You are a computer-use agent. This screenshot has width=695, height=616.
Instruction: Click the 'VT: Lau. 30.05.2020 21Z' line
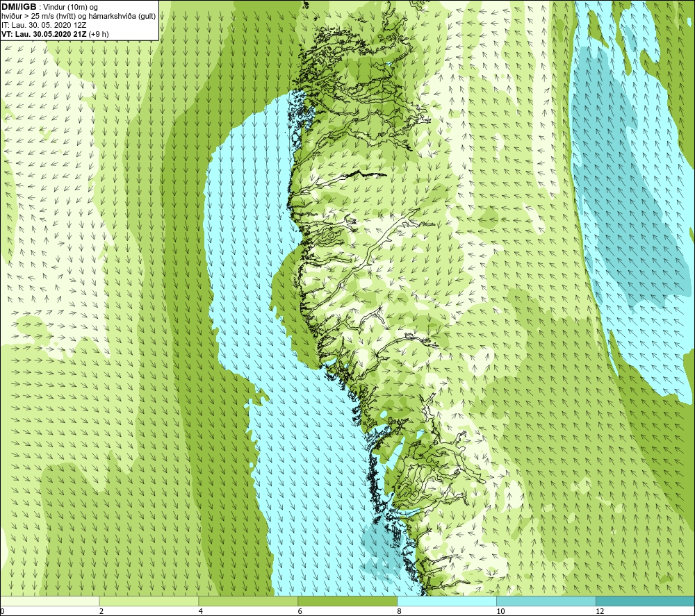click(x=44, y=34)
